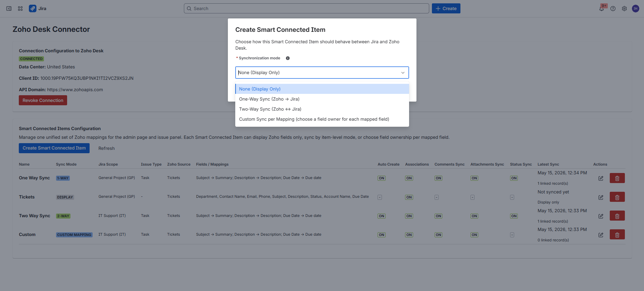Delete the Custom connected item
644x291 pixels.
point(617,234)
